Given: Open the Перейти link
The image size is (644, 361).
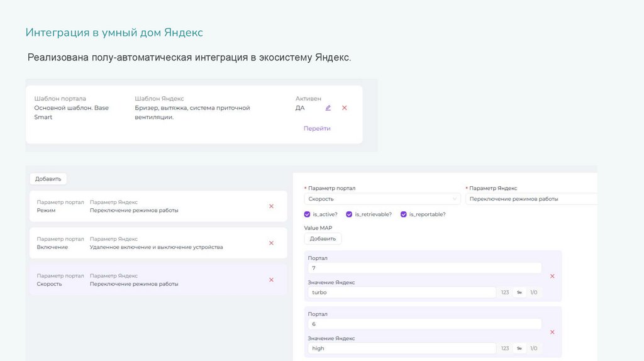Looking at the screenshot, I should pos(317,128).
